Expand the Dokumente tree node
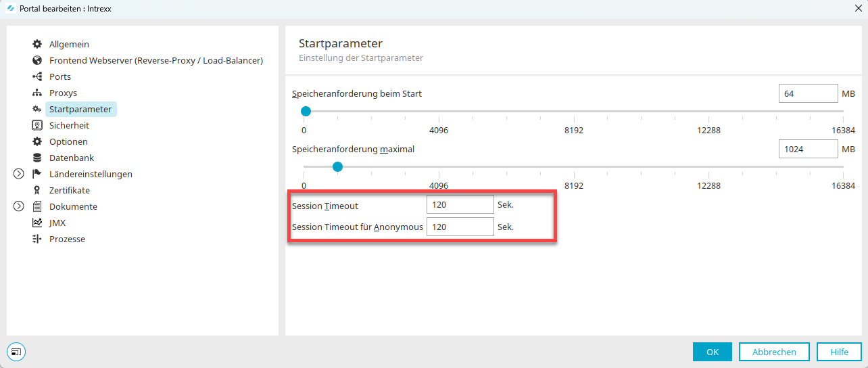The width and height of the screenshot is (868, 368). [19, 206]
